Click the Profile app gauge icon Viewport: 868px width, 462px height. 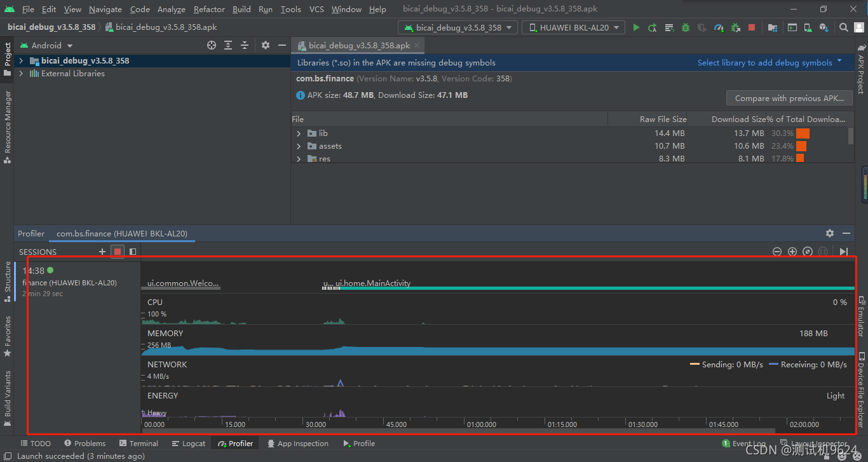719,27
